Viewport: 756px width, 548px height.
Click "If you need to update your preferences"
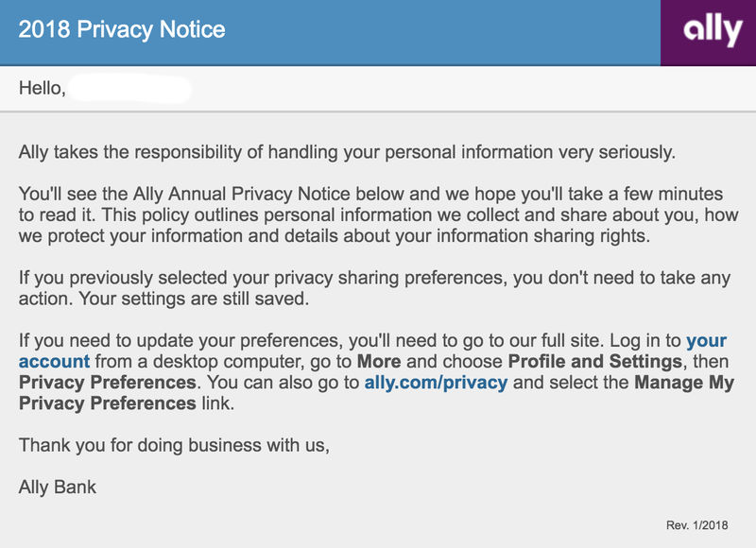pyautogui.click(x=189, y=340)
